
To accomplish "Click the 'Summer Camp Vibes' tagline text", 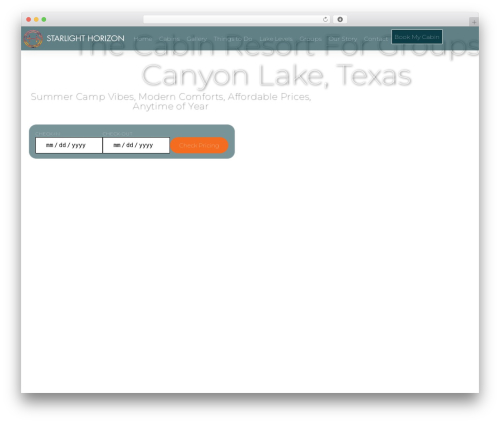I will [x=171, y=101].
